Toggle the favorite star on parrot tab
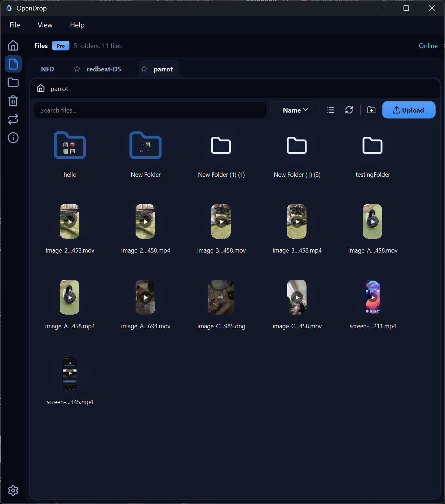Viewport: 445px width, 504px height. [x=144, y=69]
